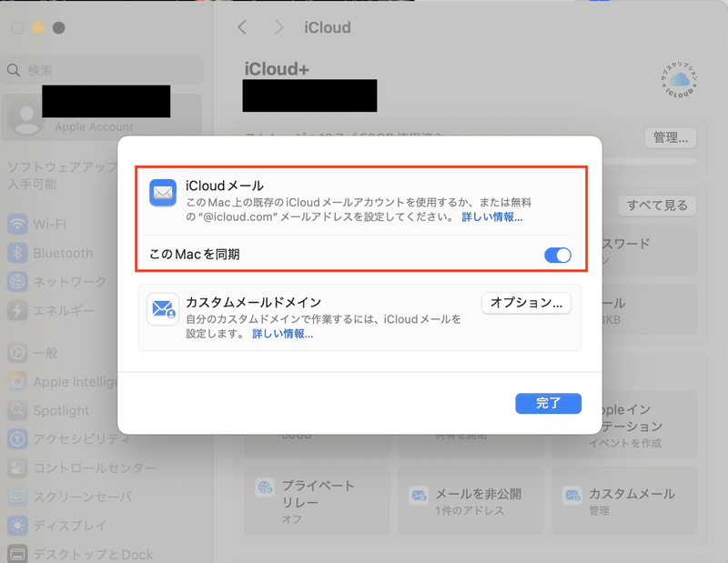Select コントロールセンター in the sidebar
The height and width of the screenshot is (563, 728).
point(84,467)
